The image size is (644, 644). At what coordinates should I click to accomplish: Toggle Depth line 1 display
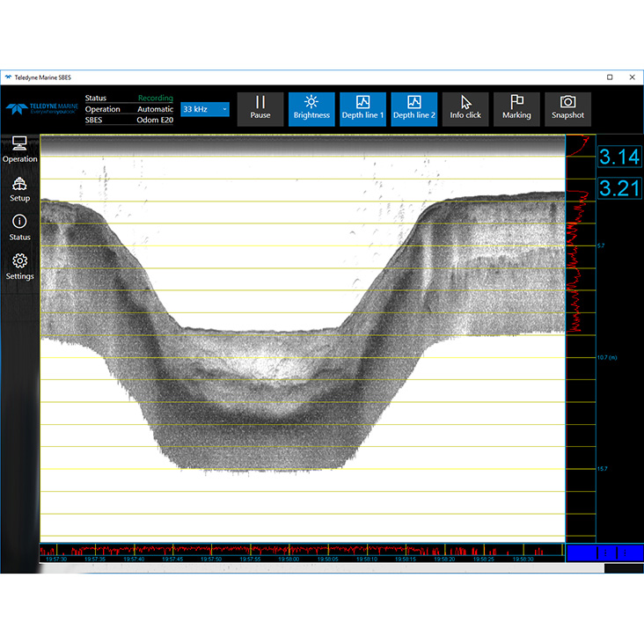pyautogui.click(x=362, y=109)
